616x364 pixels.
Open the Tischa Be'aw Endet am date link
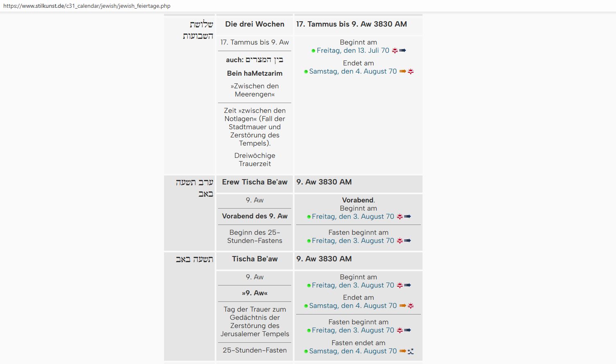pyautogui.click(x=353, y=306)
